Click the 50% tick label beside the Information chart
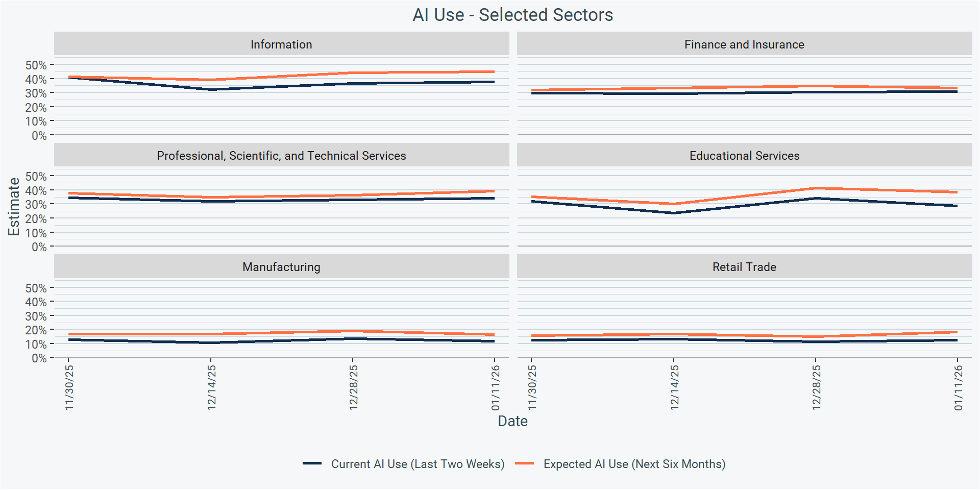This screenshot has height=490, width=980. pos(36,65)
